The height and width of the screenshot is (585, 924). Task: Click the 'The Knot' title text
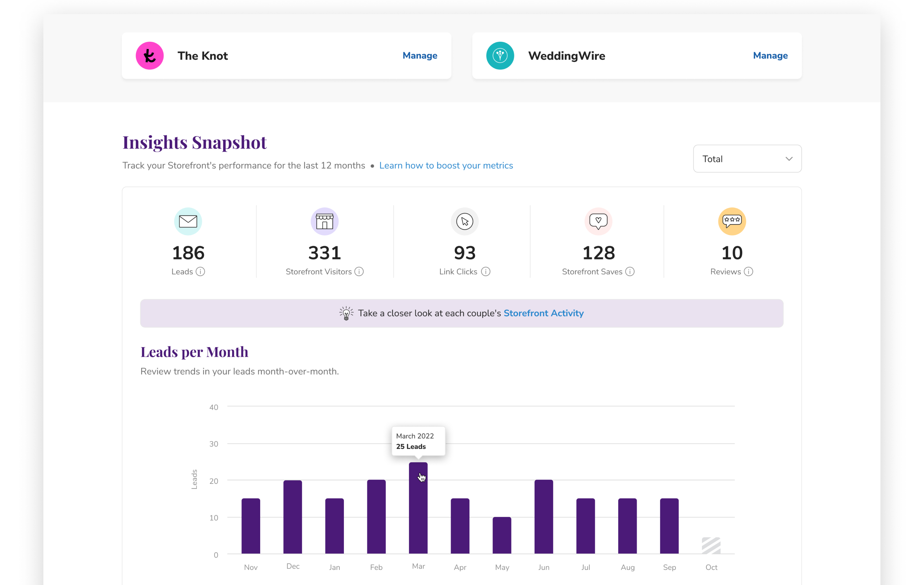[203, 56]
